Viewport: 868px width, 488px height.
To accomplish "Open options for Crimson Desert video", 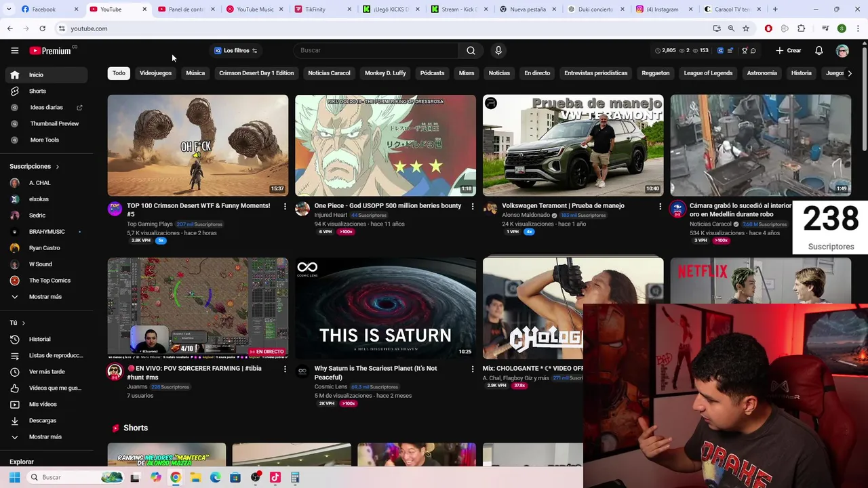I will point(285,206).
